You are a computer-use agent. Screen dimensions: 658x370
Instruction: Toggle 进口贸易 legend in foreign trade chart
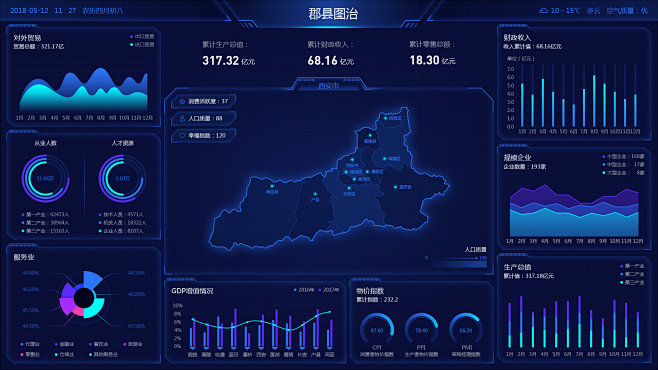[142, 44]
